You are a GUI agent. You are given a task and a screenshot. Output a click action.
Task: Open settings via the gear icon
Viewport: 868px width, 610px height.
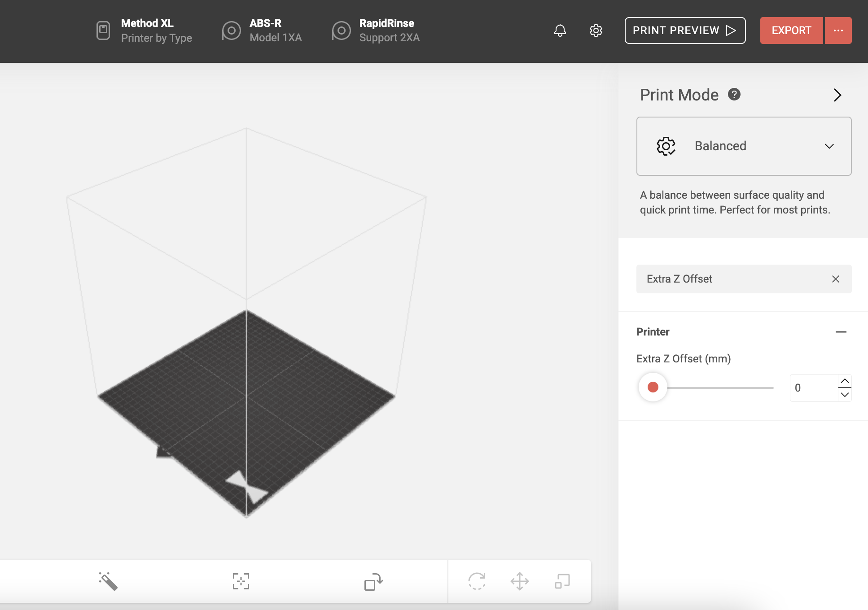click(596, 30)
